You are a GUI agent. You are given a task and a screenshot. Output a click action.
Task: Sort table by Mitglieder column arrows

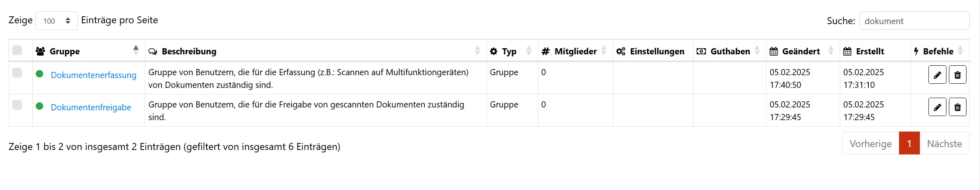click(604, 51)
